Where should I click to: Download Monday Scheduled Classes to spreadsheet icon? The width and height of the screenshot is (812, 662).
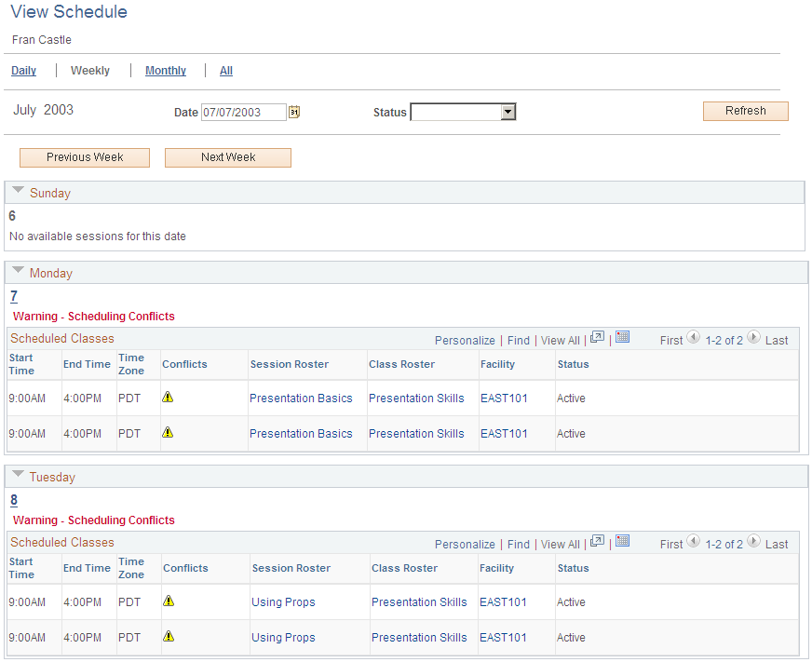point(622,337)
